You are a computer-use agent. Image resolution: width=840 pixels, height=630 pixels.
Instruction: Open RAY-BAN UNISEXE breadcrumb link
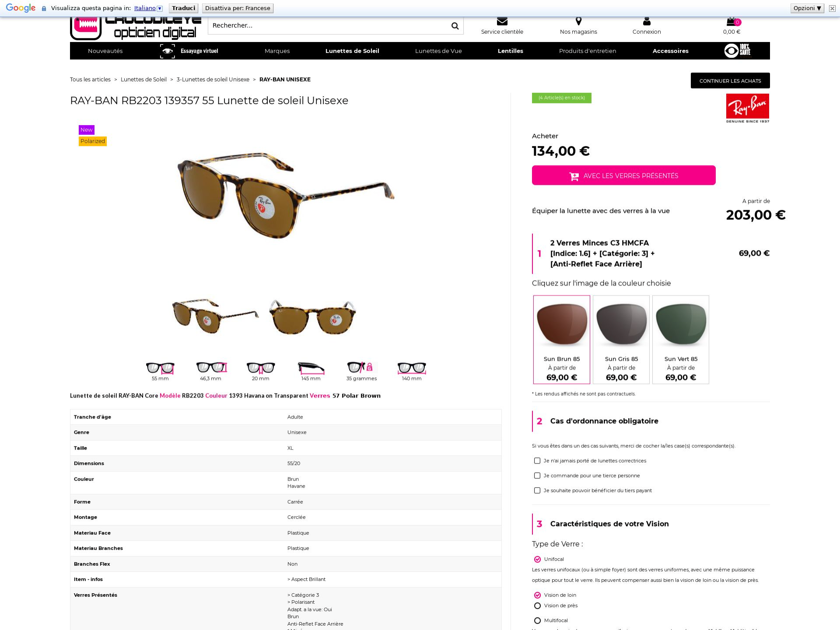(285, 79)
